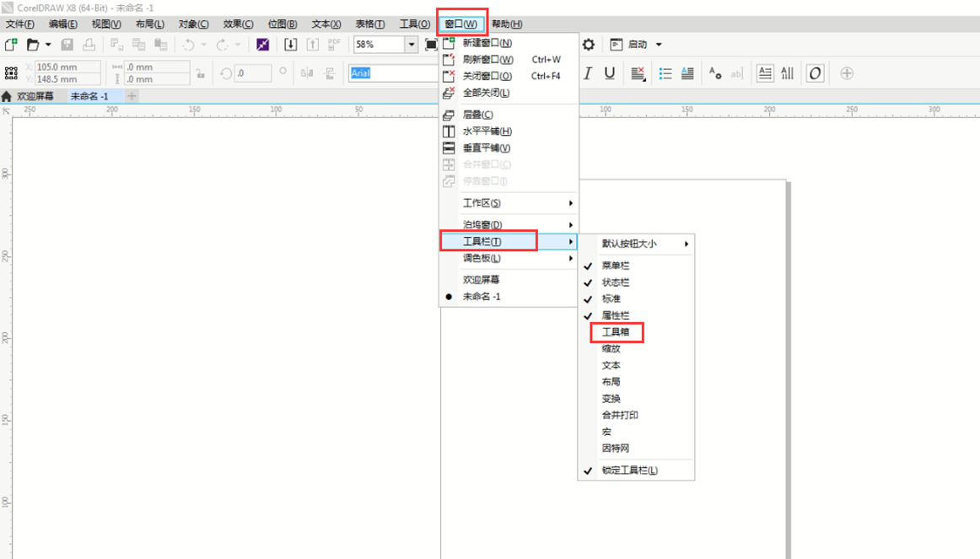This screenshot has height=559, width=980.
Task: Toggle the 锁定工具栏 option
Action: point(629,470)
